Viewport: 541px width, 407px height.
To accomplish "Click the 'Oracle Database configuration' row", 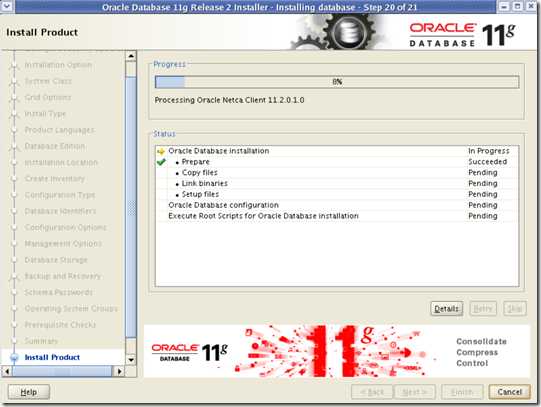I will 337,205.
